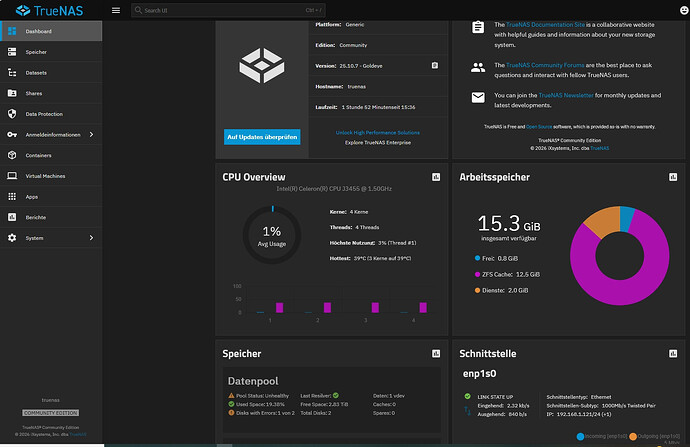This screenshot has height=447, width=690.
Task: Click the Dashboard grid icon in the sidebar
Action: tap(12, 31)
